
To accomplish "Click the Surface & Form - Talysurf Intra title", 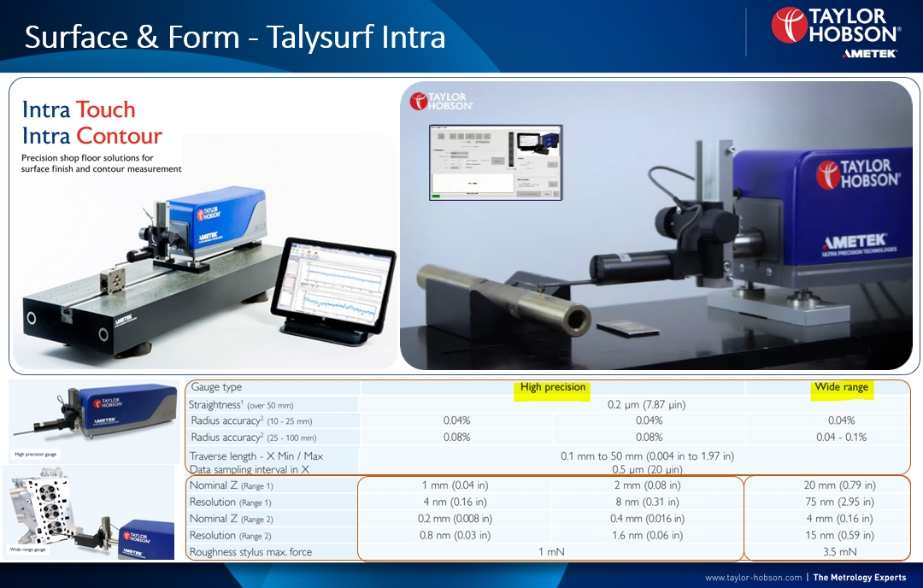I will [235, 37].
